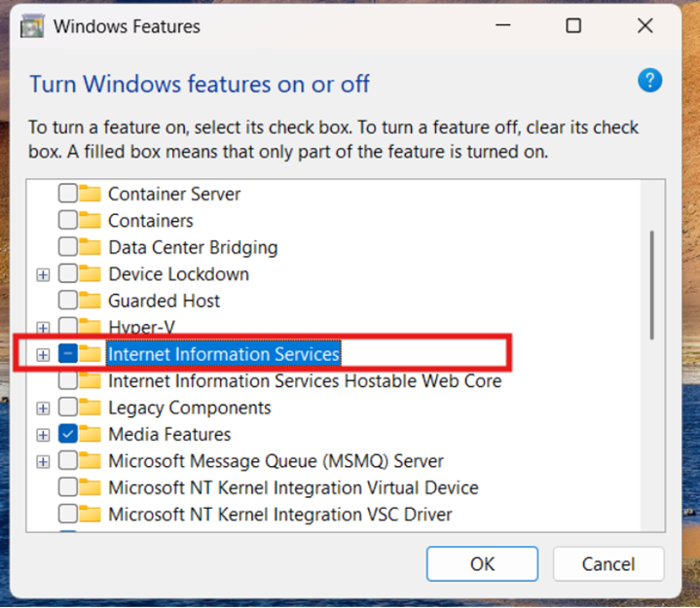Enable the Device Lockdown checkbox

click(68, 274)
